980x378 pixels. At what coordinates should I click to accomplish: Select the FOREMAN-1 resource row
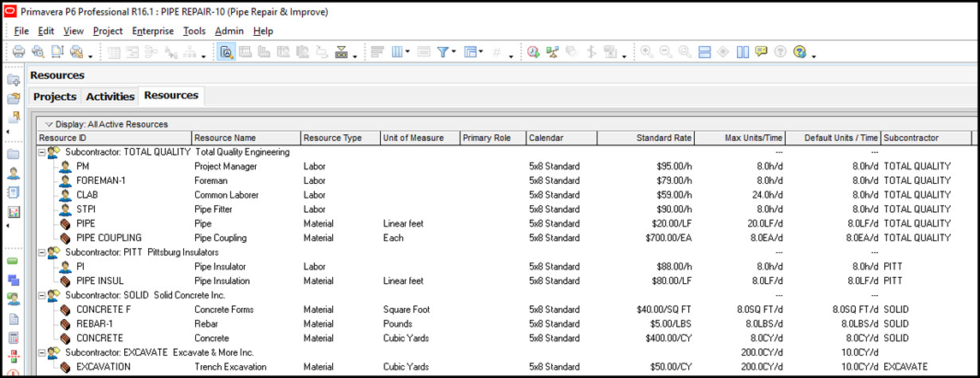(x=504, y=180)
